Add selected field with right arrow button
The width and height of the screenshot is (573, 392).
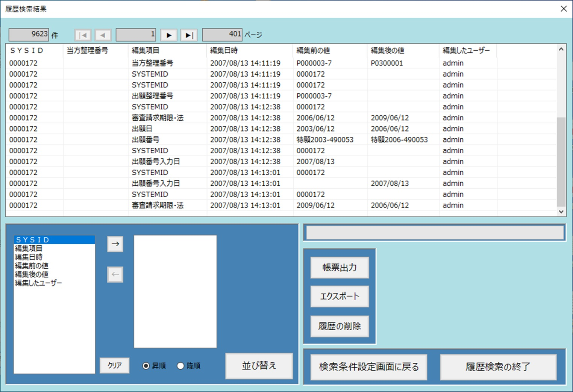[115, 244]
